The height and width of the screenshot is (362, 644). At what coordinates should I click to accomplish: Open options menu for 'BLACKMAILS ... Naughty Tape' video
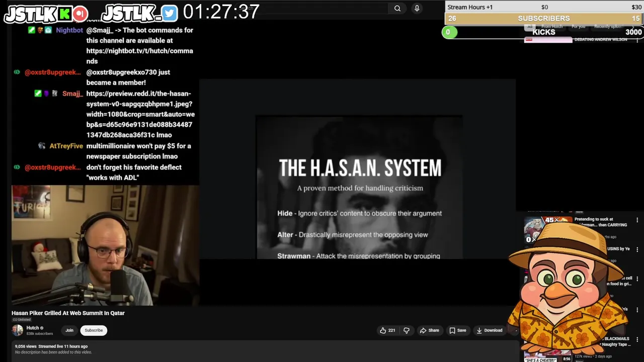(637, 340)
